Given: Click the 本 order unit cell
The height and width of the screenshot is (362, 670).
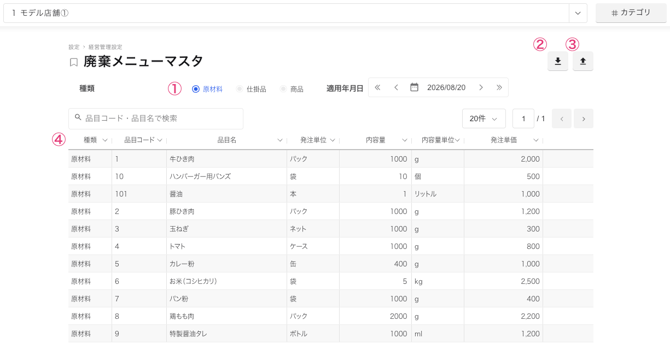Looking at the screenshot, I should tap(313, 194).
